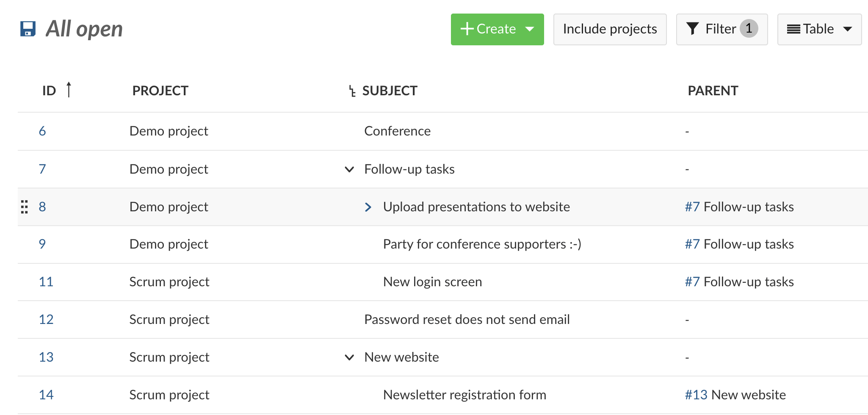868x415 pixels.
Task: Click the PARENT column header
Action: 713,91
